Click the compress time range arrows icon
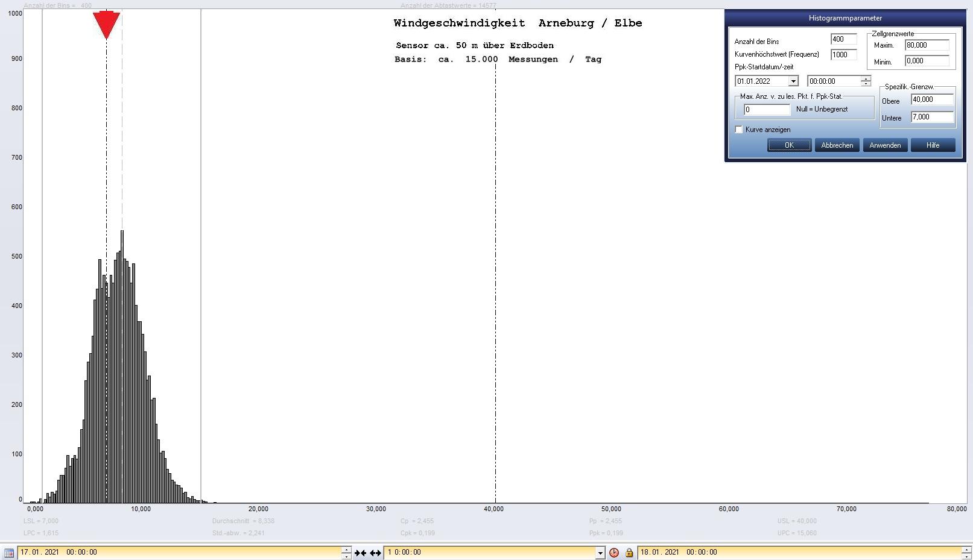This screenshot has width=973, height=560. (361, 553)
